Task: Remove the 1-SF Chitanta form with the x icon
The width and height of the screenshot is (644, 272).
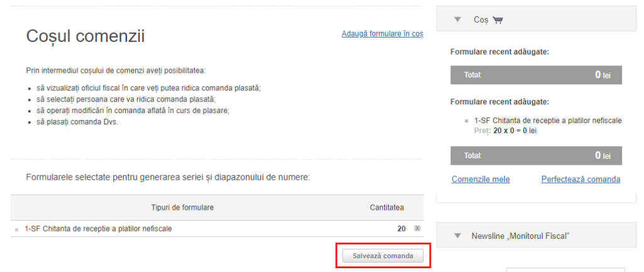Action: (x=418, y=229)
